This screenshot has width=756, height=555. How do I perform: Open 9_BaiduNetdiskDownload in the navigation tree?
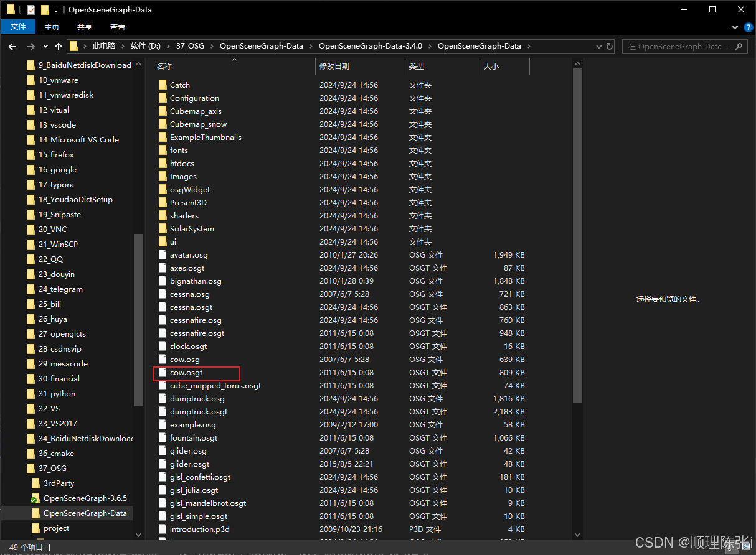point(85,65)
